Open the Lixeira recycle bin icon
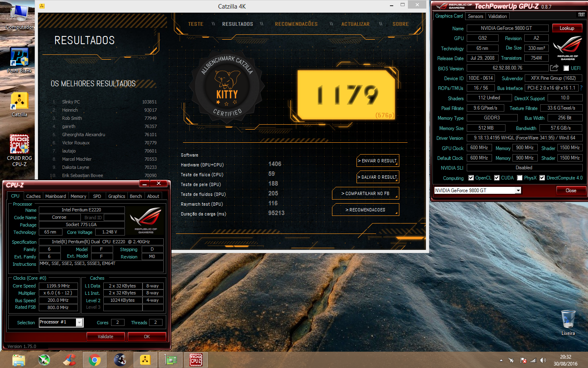The width and height of the screenshot is (588, 368). click(568, 322)
